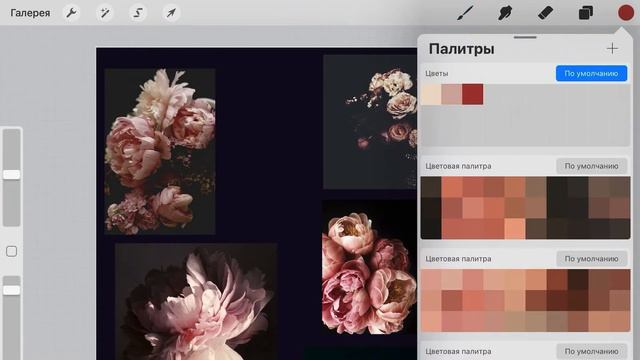Open the Actions wrench menu

coord(71,13)
